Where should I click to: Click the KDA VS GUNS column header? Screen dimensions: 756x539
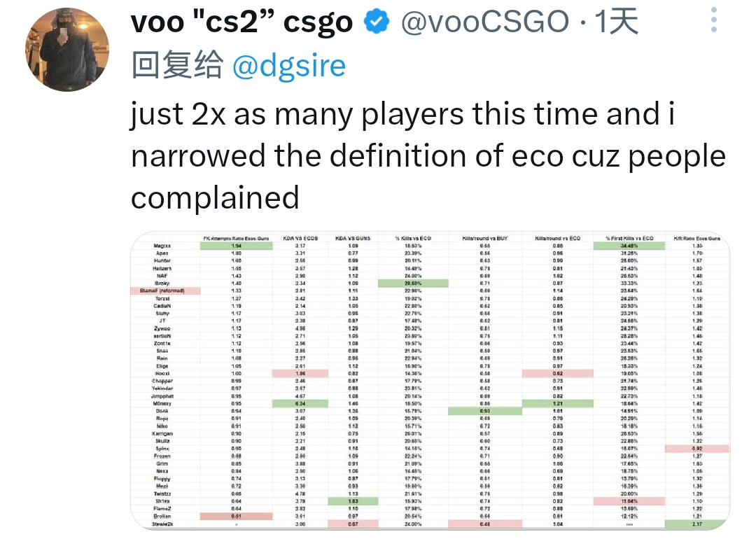pos(353,238)
